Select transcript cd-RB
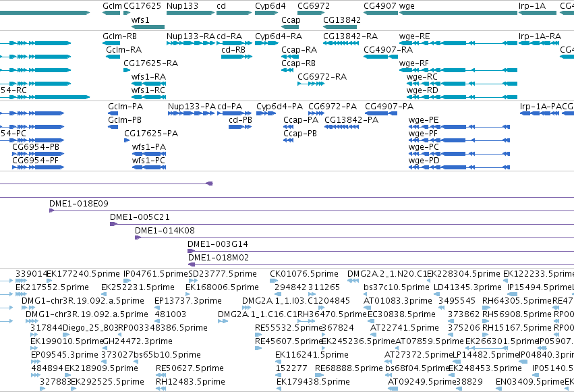The height and width of the screenshot is (392, 574). pos(237,57)
